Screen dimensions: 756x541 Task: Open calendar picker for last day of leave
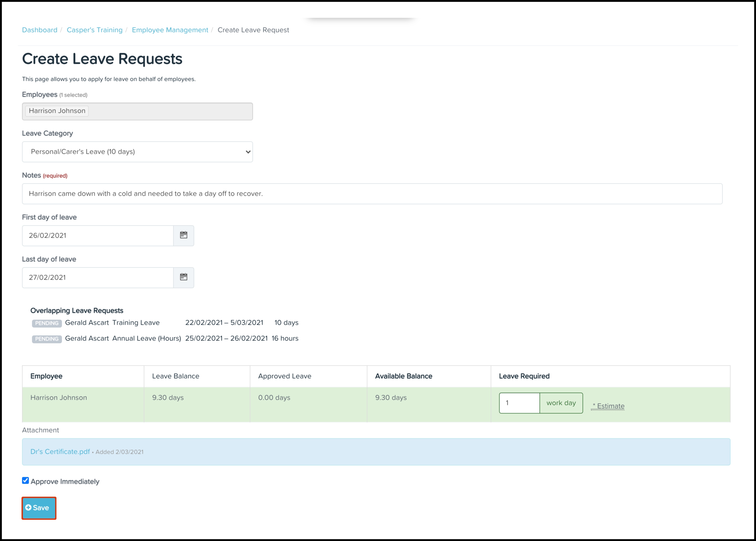coord(183,277)
